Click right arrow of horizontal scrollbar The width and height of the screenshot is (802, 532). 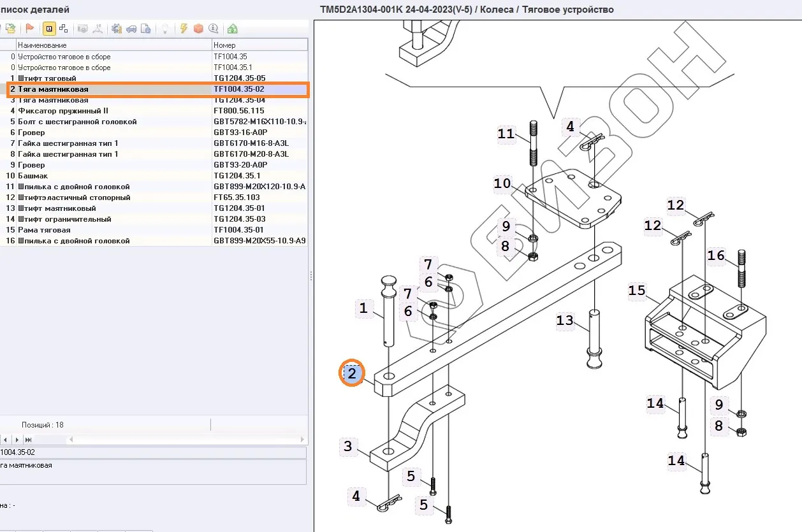(302, 440)
